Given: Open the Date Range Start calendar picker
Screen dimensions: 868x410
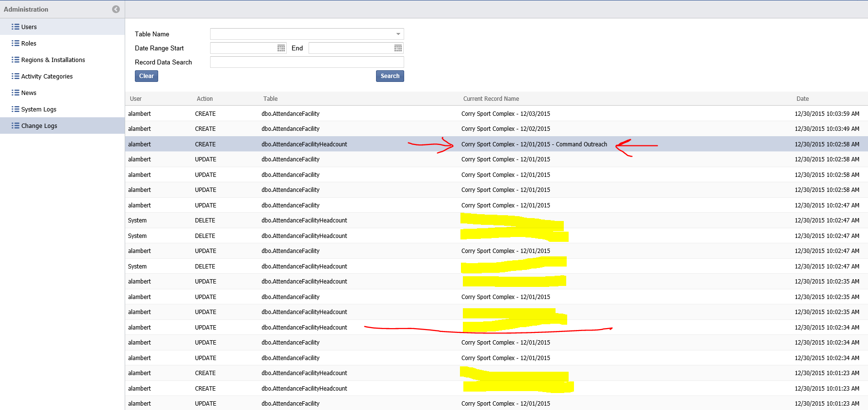Looking at the screenshot, I should click(281, 48).
